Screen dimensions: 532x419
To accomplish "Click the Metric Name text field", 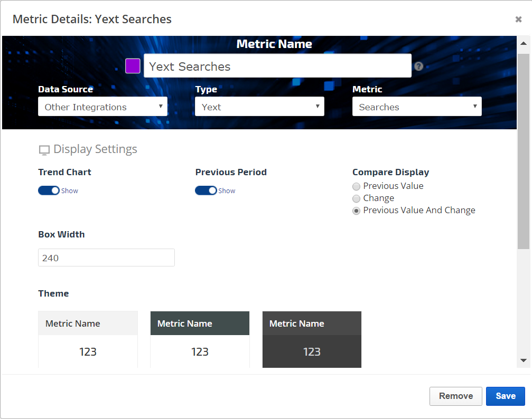I will [x=277, y=66].
